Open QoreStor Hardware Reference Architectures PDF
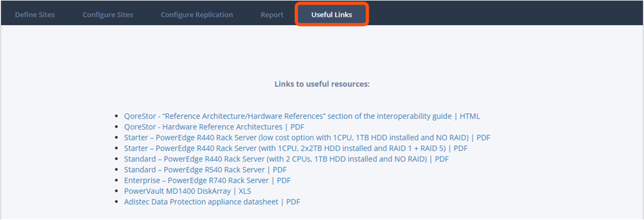 (x=214, y=127)
